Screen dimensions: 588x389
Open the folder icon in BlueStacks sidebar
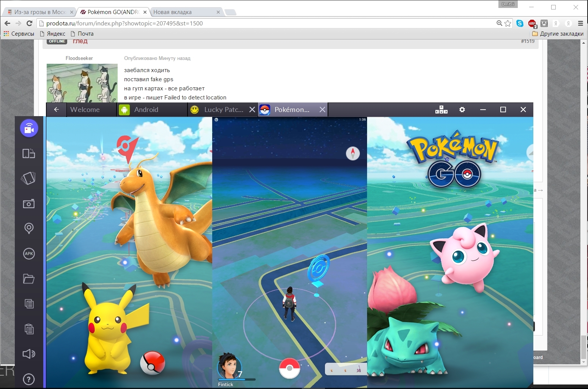point(29,279)
